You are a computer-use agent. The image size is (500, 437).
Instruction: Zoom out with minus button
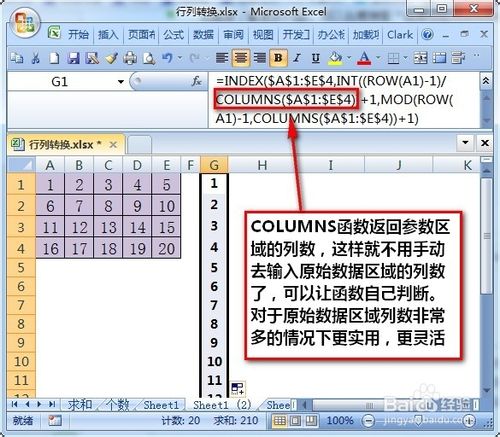(368, 421)
